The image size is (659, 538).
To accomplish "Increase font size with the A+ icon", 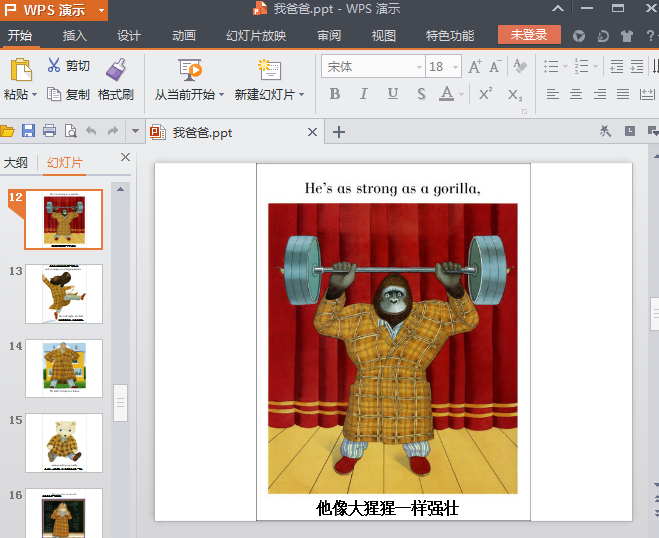I will tap(475, 67).
